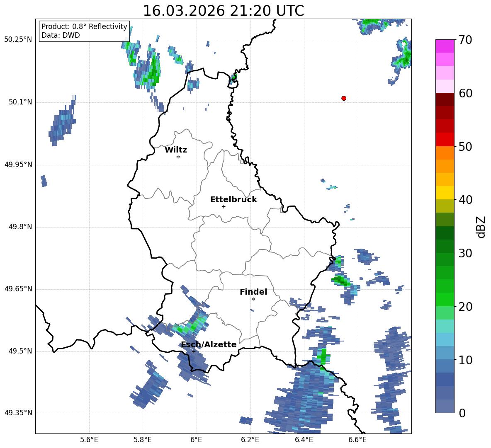The image size is (491, 448).
Task: Click the red dot marker on the map
Action: (x=344, y=98)
